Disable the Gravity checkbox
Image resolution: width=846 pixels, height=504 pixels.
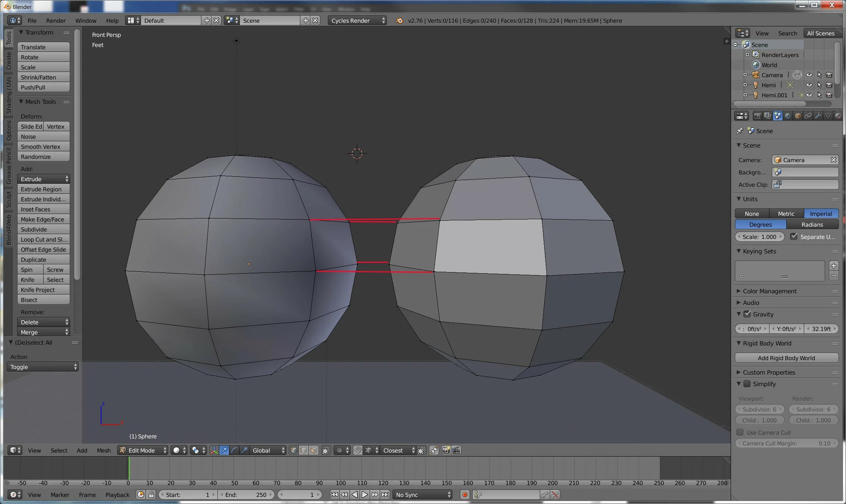pos(747,314)
